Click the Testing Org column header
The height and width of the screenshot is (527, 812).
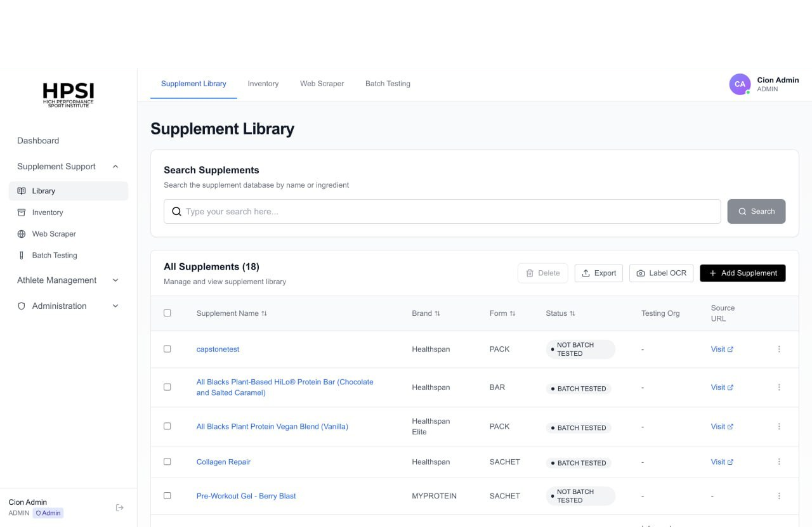[660, 313]
